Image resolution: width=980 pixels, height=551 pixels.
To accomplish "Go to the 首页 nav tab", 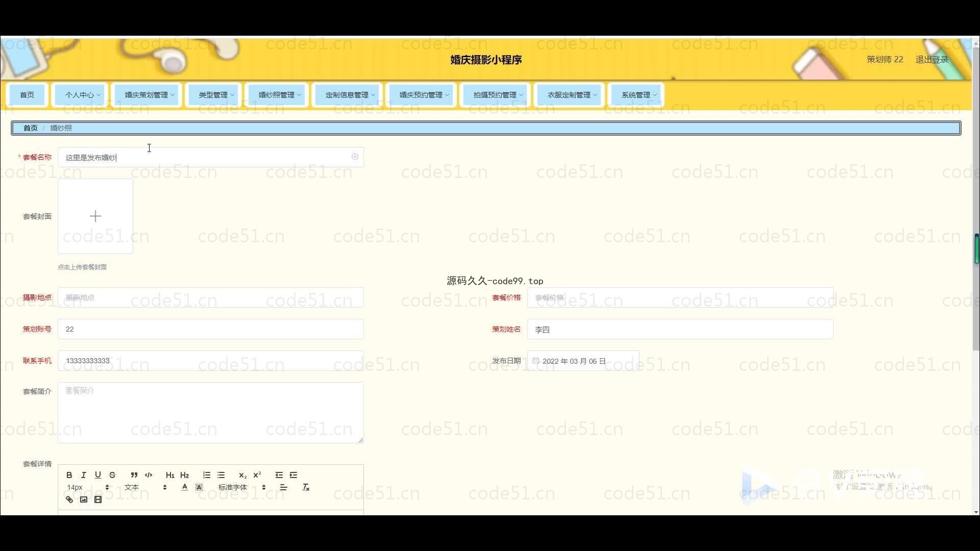I will [x=27, y=95].
